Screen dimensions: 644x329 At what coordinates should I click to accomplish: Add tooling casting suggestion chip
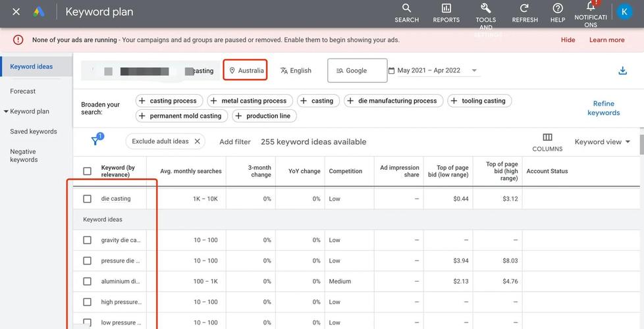click(x=479, y=101)
